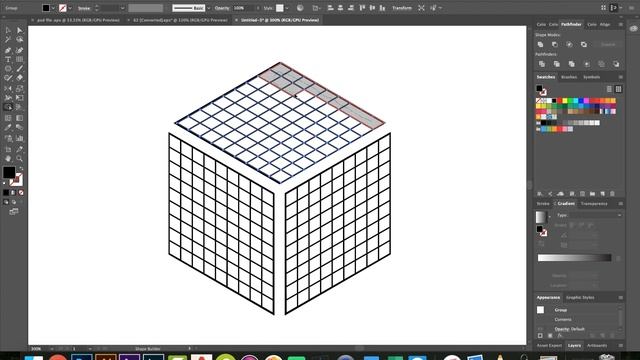Click Transform in control bar

402,8
